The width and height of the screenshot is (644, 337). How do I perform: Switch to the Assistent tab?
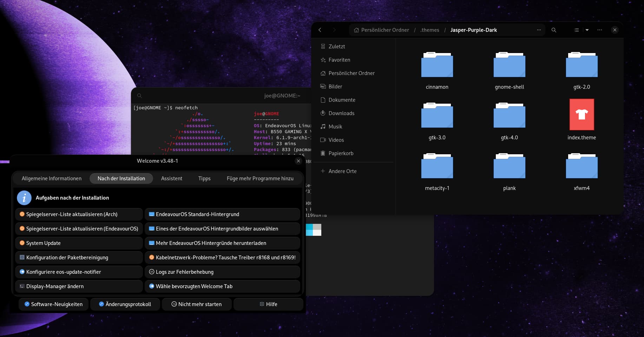[172, 179]
